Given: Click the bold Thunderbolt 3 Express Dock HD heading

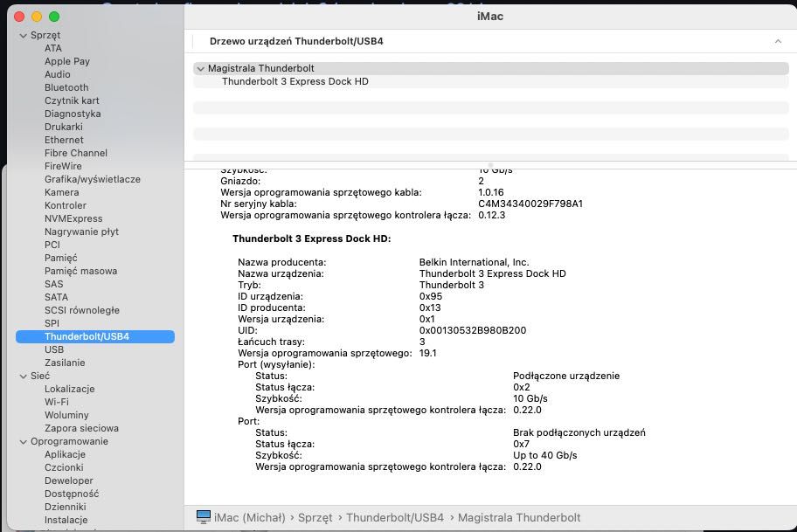Looking at the screenshot, I should click(312, 238).
